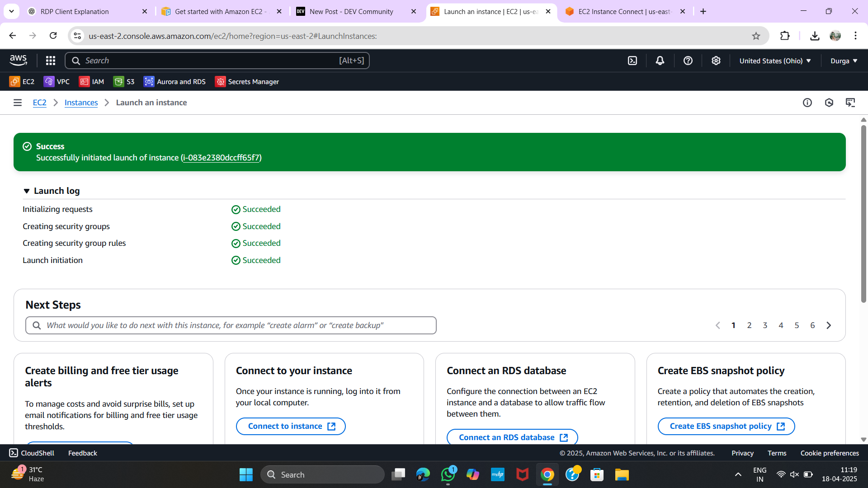Go to Next Steps page 2
Image resolution: width=868 pixels, height=488 pixels.
pos(749,325)
